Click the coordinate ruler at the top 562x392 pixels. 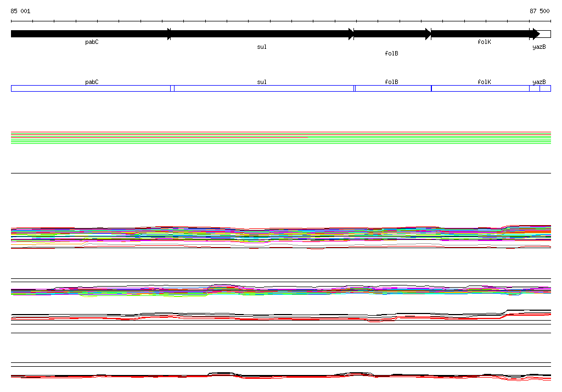(x=280, y=21)
